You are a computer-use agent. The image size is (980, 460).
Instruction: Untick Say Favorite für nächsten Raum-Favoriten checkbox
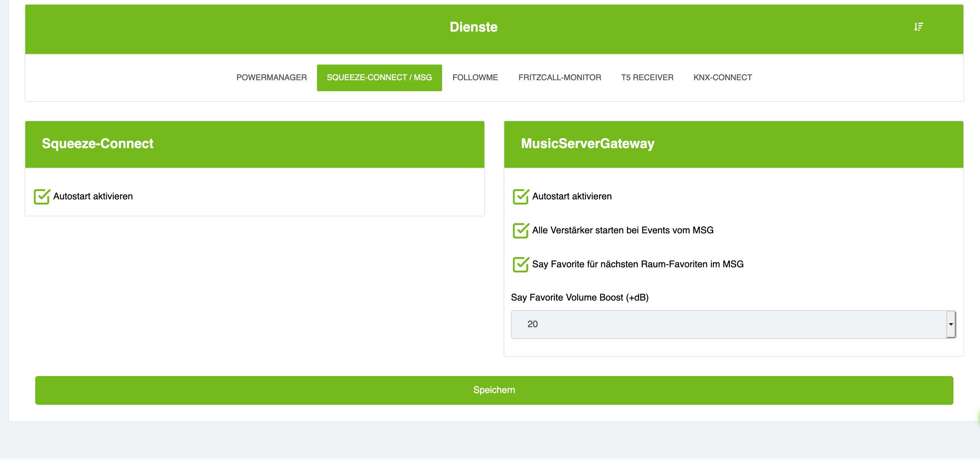pos(520,264)
